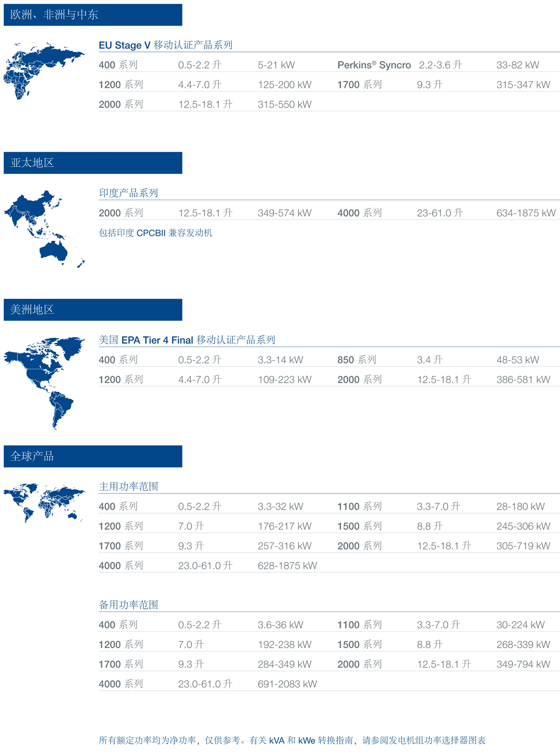Click the Americas region map
Image resolution: width=560 pixels, height=754 pixels.
tap(44, 381)
